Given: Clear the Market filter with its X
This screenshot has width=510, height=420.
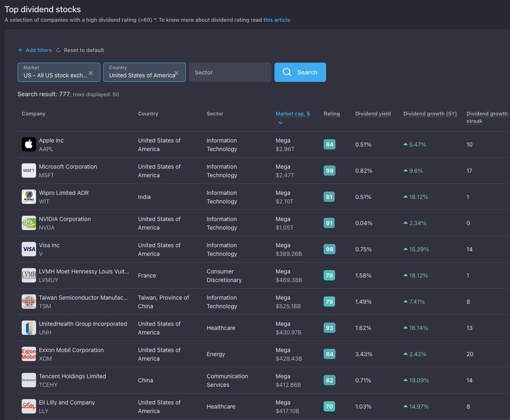Looking at the screenshot, I should click(x=91, y=73).
